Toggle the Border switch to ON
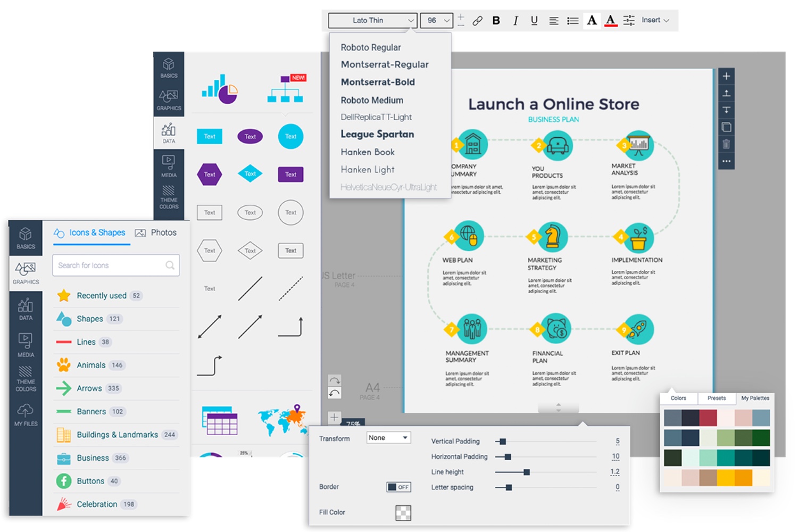798x532 pixels. (398, 487)
